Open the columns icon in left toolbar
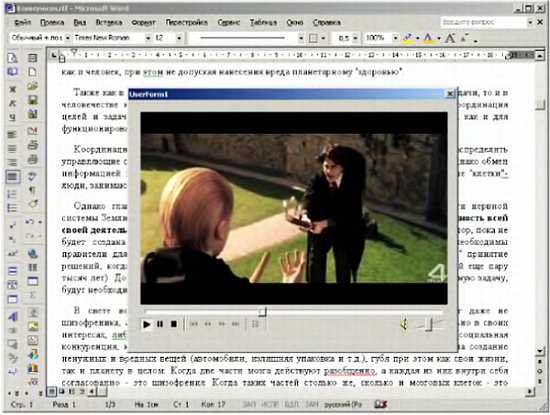The height and width of the screenshot is (415, 550). 32,267
